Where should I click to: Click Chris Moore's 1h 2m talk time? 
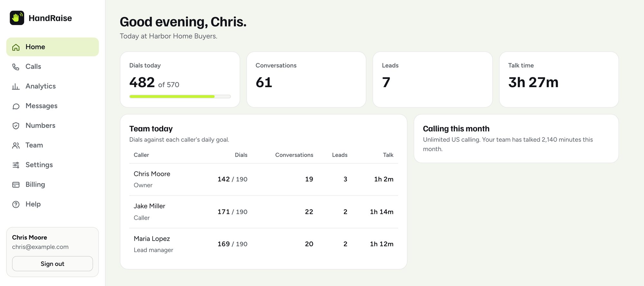[x=384, y=179]
